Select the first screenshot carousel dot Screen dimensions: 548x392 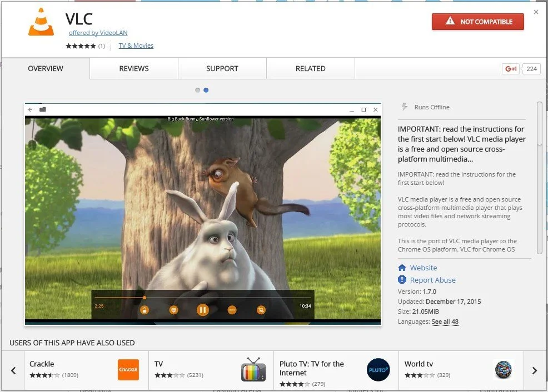[x=197, y=90]
